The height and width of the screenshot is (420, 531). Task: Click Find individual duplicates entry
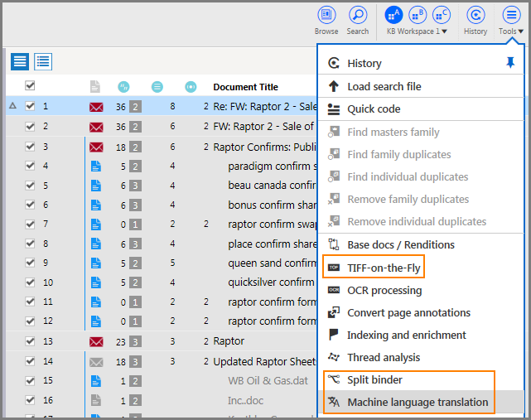point(422,176)
